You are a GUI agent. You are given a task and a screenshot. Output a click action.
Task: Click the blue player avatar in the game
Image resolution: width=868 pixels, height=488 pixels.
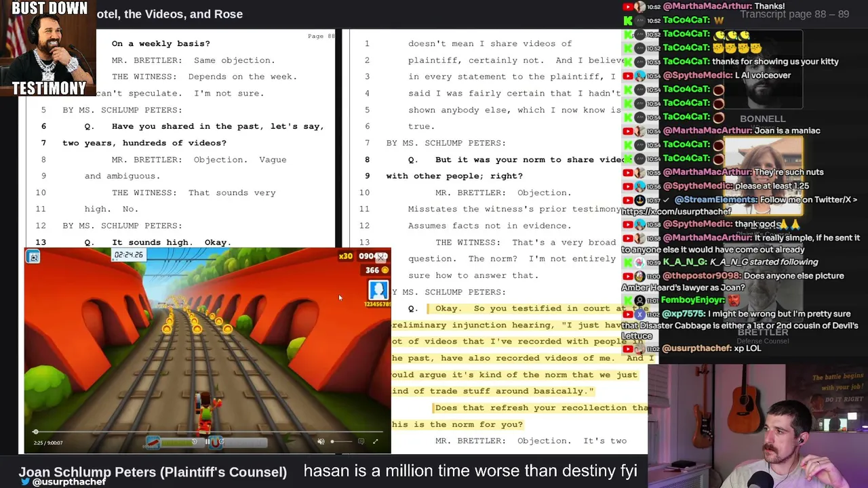(378, 290)
